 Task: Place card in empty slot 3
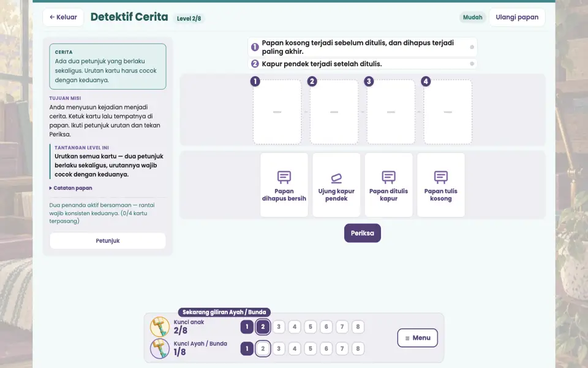click(x=391, y=112)
